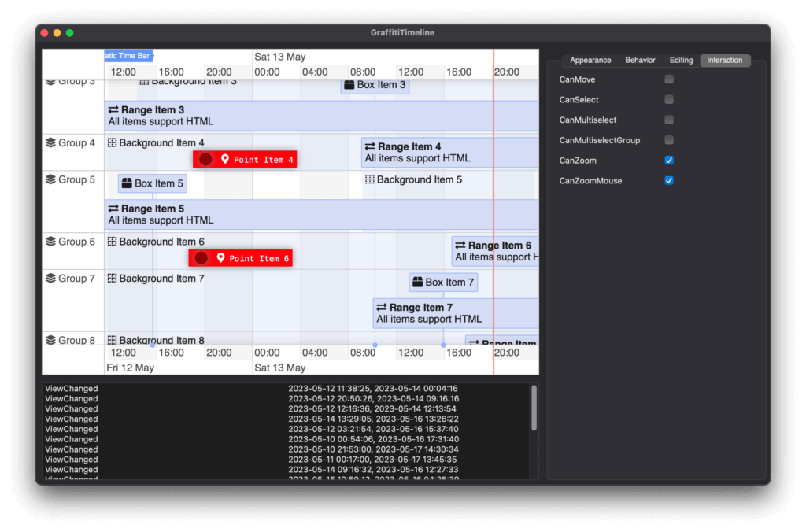Click the grid icon of Background Item 8

click(x=112, y=340)
